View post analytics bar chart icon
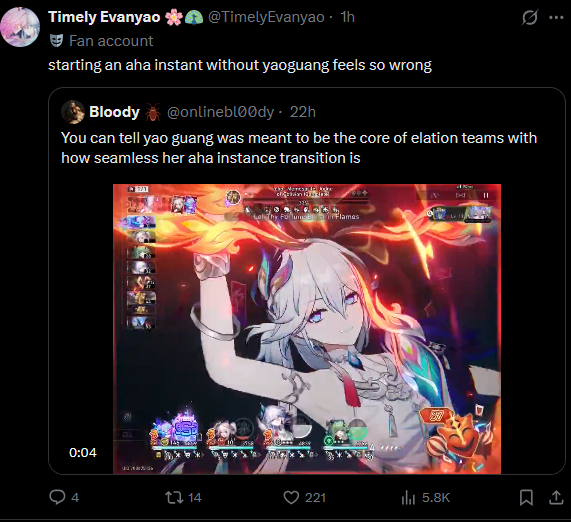 coord(408,497)
